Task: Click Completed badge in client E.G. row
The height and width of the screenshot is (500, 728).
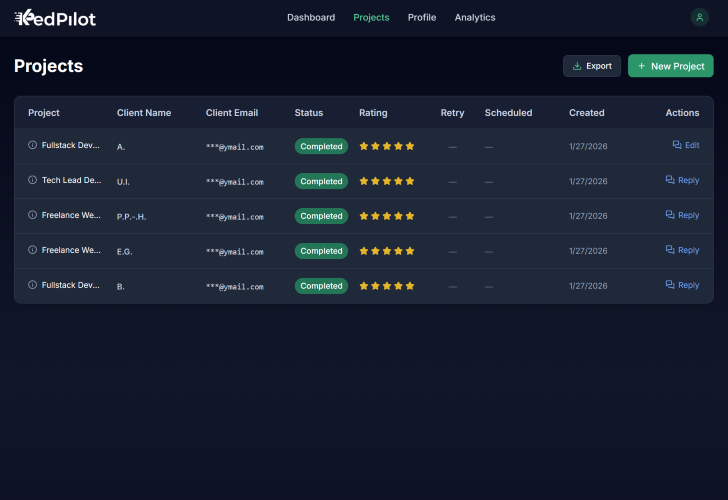Action: [x=321, y=251]
